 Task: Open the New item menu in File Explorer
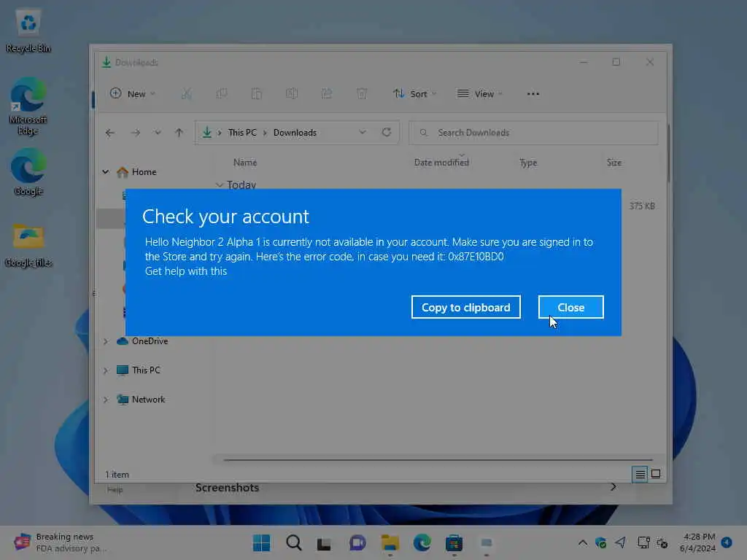tap(133, 94)
